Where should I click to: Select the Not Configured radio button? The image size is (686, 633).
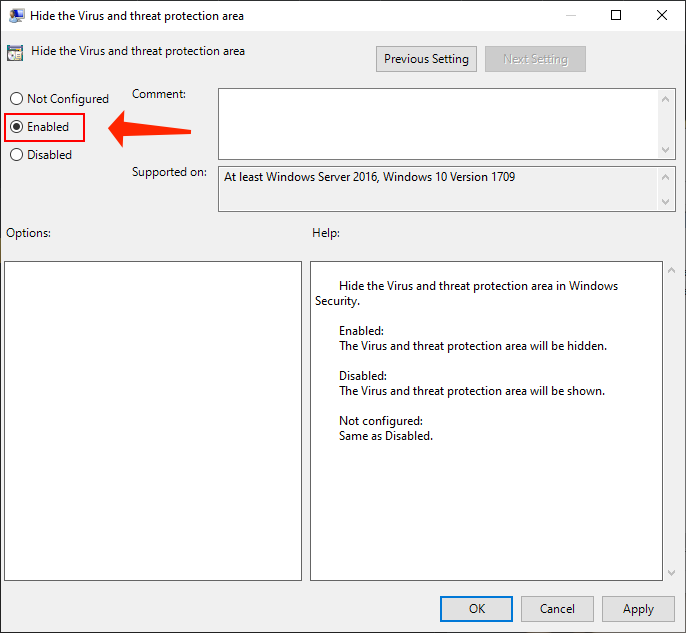pyautogui.click(x=16, y=99)
